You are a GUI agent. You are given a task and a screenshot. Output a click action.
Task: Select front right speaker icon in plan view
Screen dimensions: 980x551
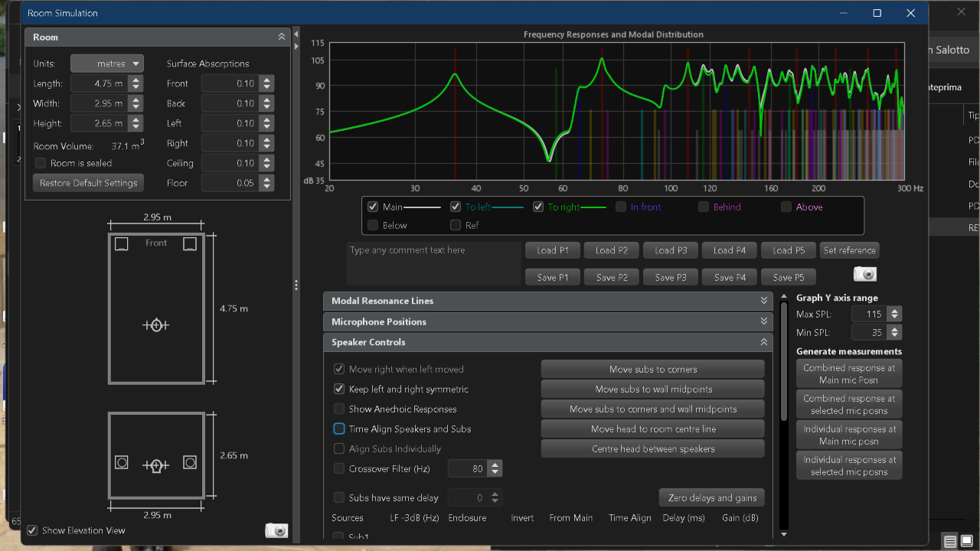pos(190,243)
